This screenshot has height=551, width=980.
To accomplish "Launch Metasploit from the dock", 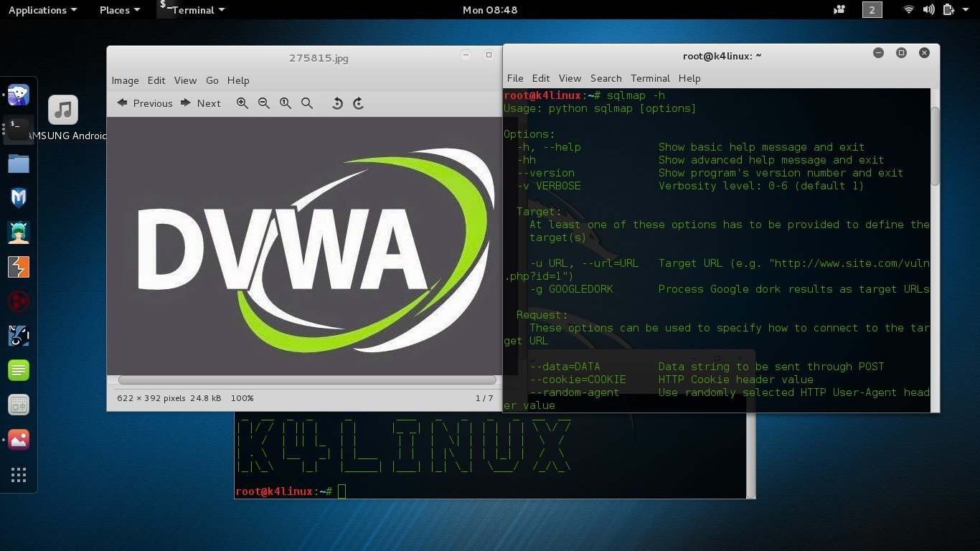I will (x=19, y=198).
